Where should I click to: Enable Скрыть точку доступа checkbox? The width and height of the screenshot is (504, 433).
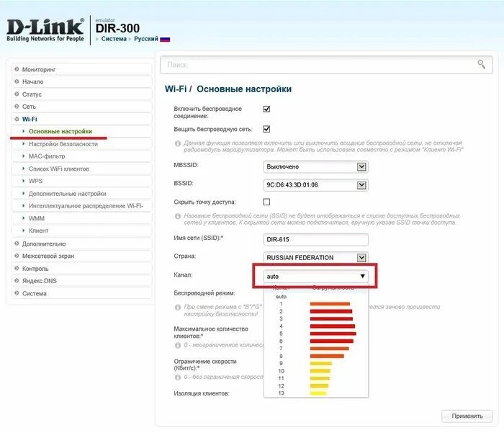pyautogui.click(x=266, y=202)
